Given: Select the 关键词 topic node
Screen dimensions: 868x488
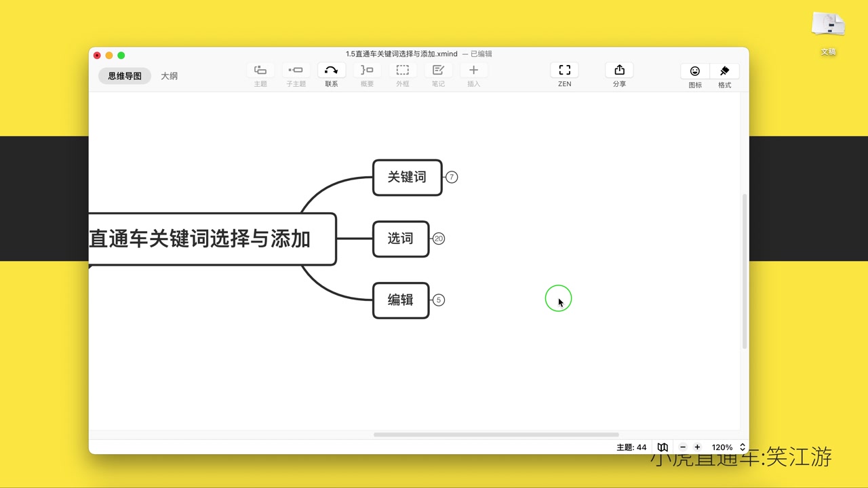Looking at the screenshot, I should 407,178.
